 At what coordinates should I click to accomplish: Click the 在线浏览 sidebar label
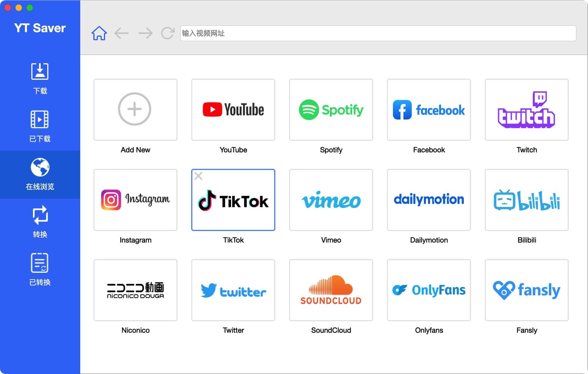(x=40, y=186)
